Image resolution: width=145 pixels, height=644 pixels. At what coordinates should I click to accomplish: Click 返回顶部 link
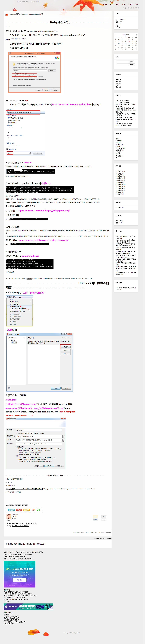coord(109,538)
